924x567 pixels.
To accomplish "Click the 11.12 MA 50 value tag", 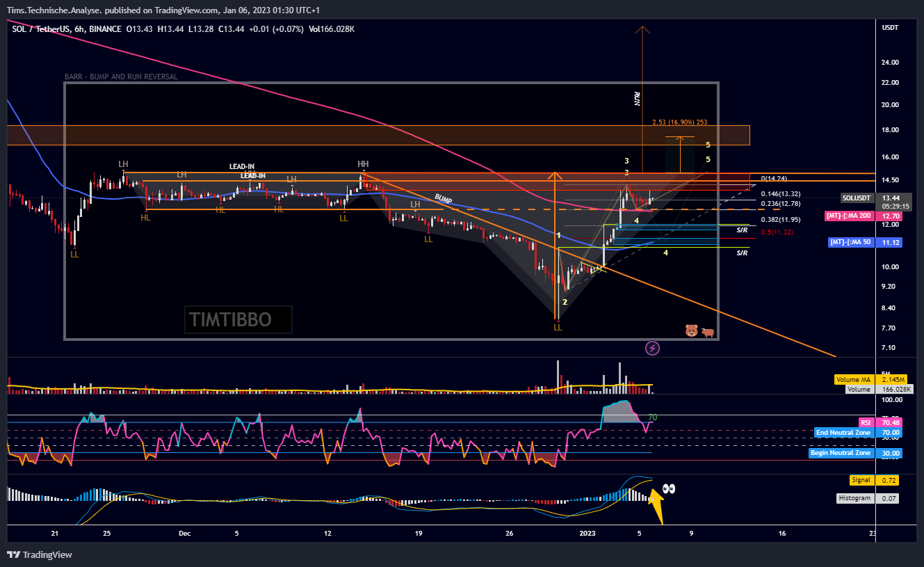I will point(890,242).
